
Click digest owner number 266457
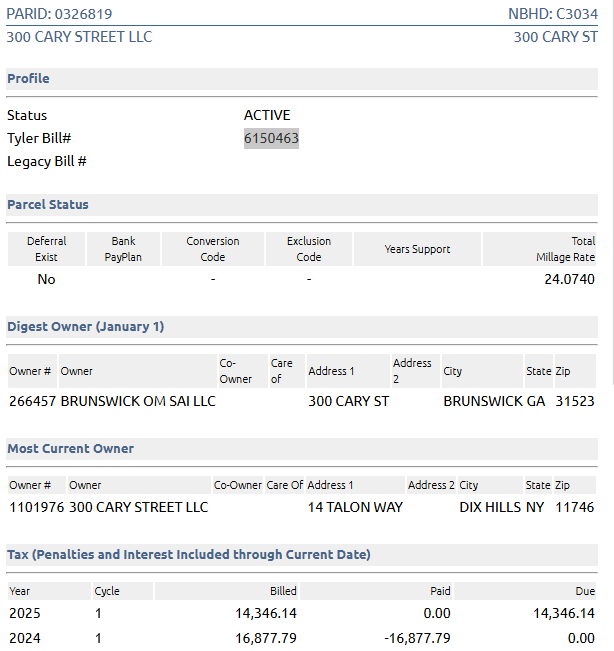[32, 401]
